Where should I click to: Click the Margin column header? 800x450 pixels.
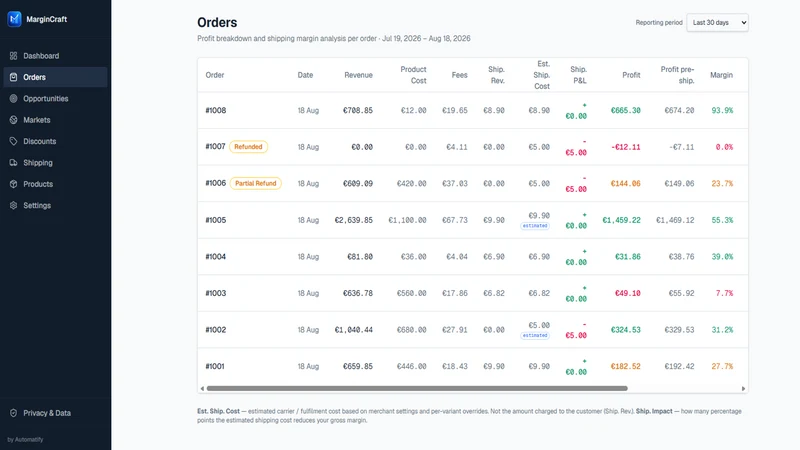pos(721,75)
